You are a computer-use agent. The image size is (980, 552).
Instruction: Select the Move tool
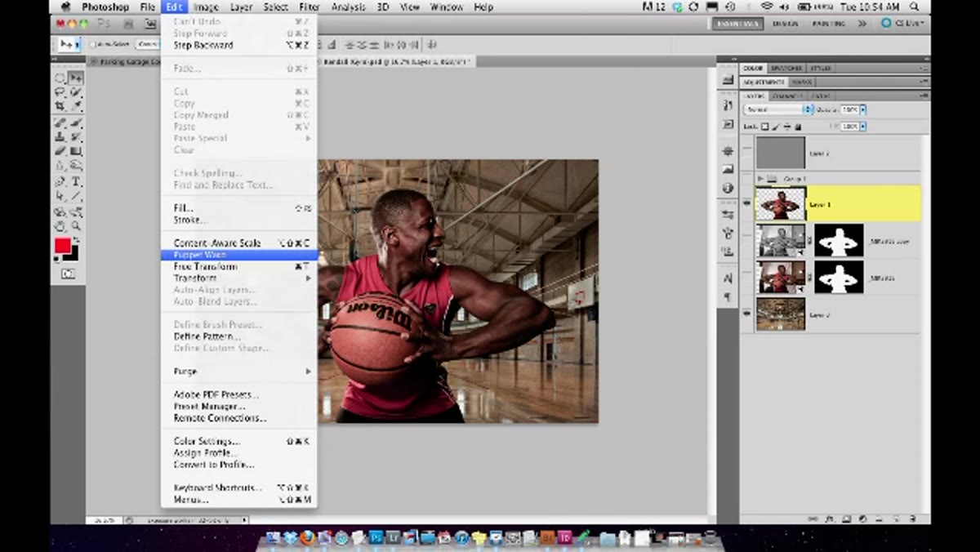[76, 78]
